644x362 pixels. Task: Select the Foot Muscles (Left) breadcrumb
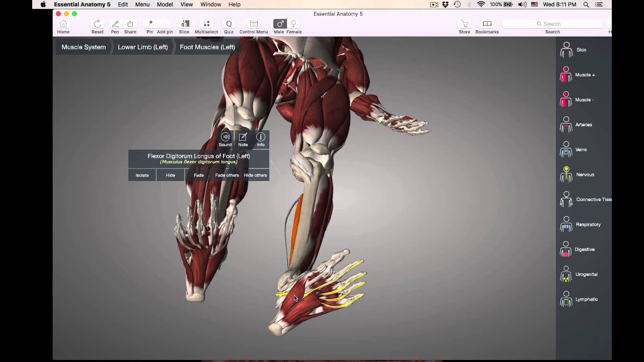[x=207, y=47]
